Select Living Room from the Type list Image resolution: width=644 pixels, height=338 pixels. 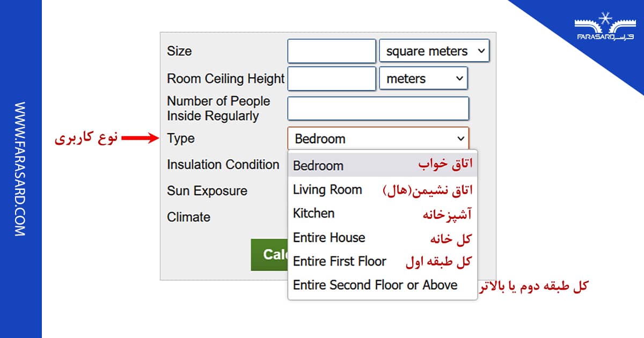point(327,189)
